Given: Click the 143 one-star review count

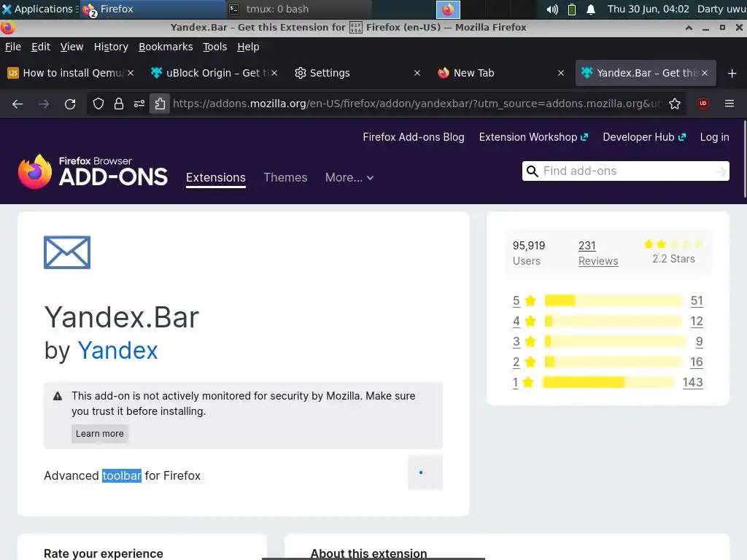Looking at the screenshot, I should click(x=693, y=382).
